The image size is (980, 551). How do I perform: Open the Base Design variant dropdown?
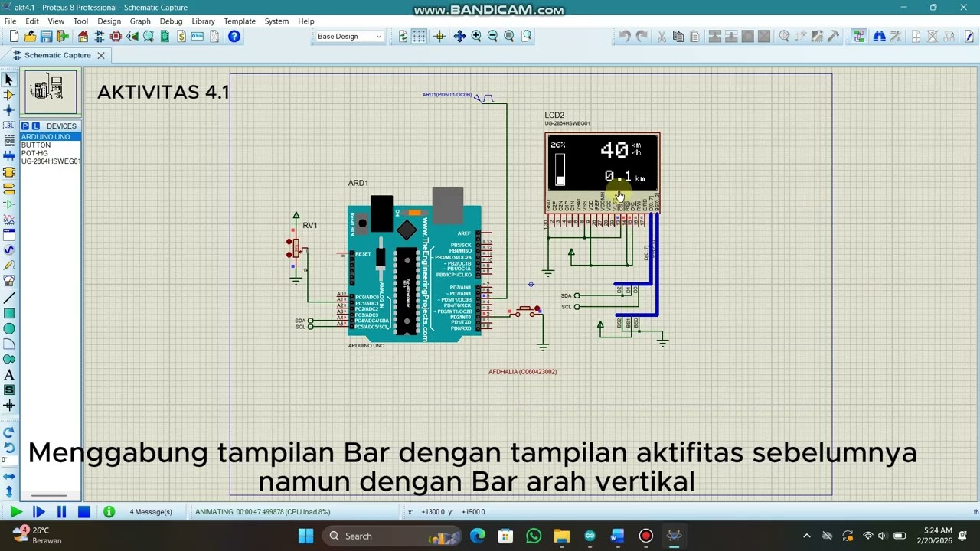coord(350,36)
